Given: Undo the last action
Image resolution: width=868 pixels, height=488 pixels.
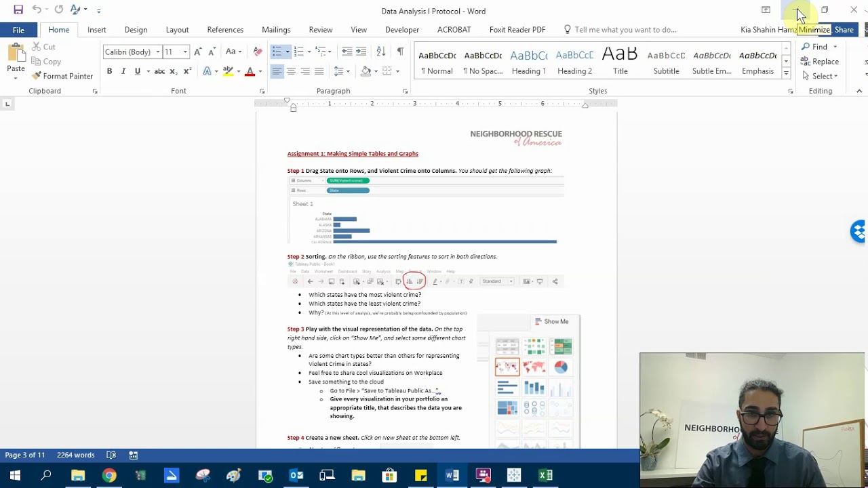Looking at the screenshot, I should coord(37,10).
